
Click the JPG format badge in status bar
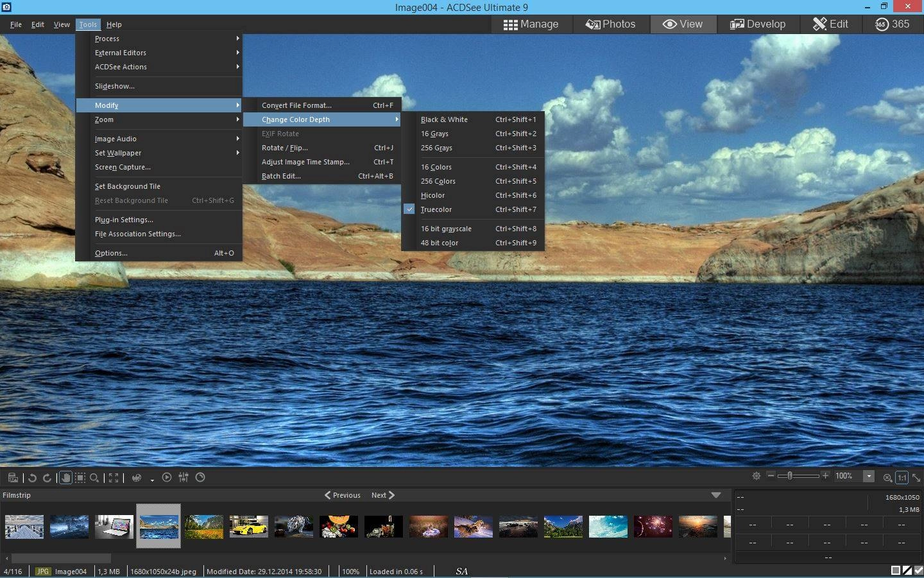(x=43, y=571)
